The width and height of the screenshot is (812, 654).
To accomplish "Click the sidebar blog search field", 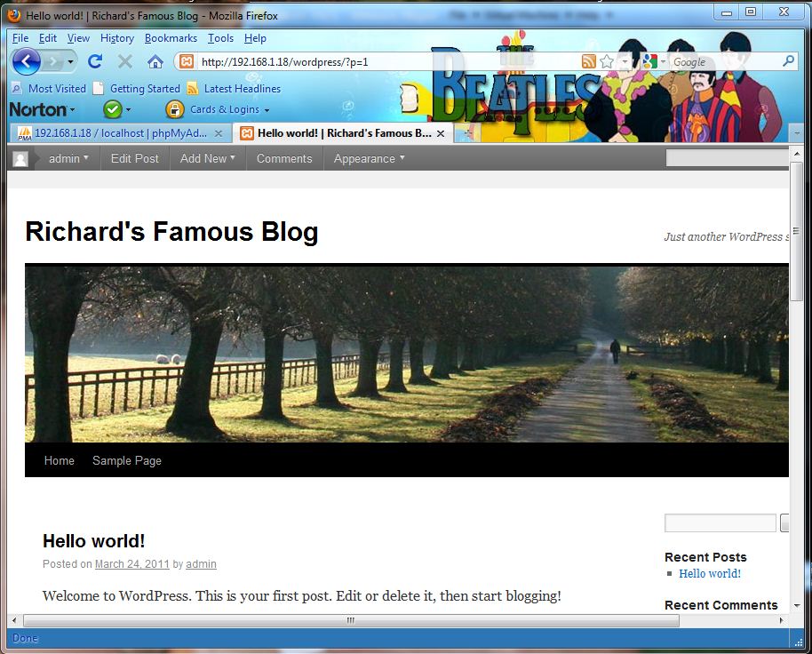I will (720, 523).
